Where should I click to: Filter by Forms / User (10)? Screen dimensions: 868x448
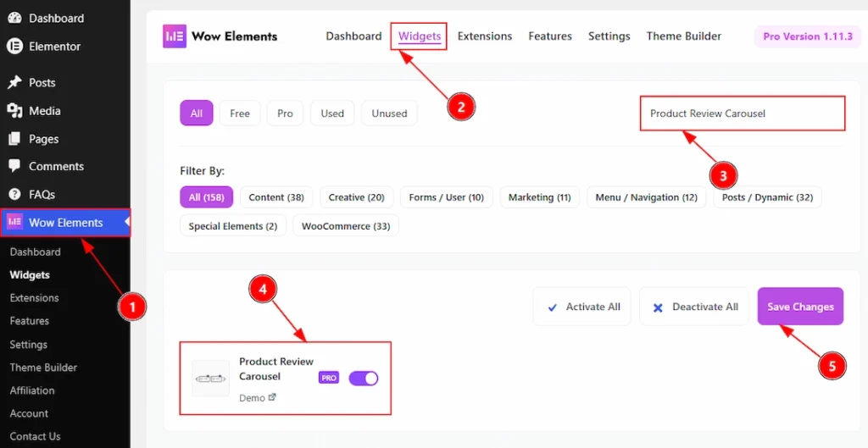pyautogui.click(x=446, y=196)
